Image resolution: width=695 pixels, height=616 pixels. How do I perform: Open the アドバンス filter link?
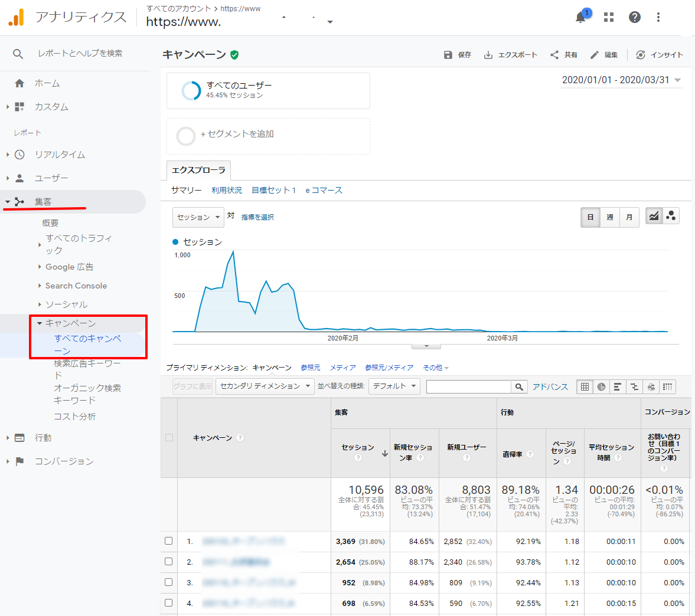click(x=550, y=386)
